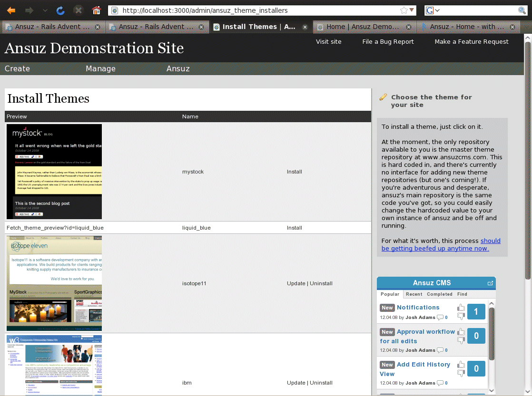Image resolution: width=532 pixels, height=396 pixels.
Task: Reload the page with the refresh icon
Action: click(x=61, y=10)
